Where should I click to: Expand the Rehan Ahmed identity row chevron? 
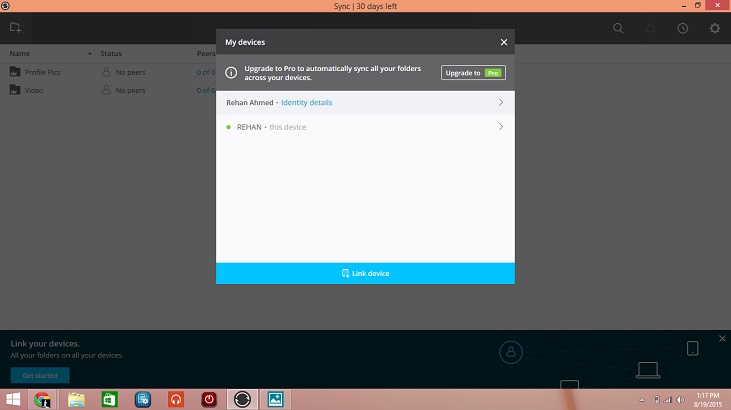[x=500, y=102]
